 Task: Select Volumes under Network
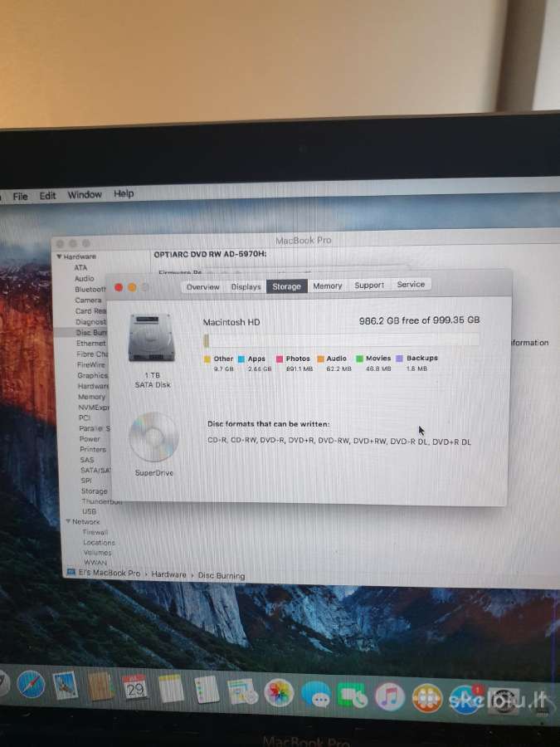98,553
